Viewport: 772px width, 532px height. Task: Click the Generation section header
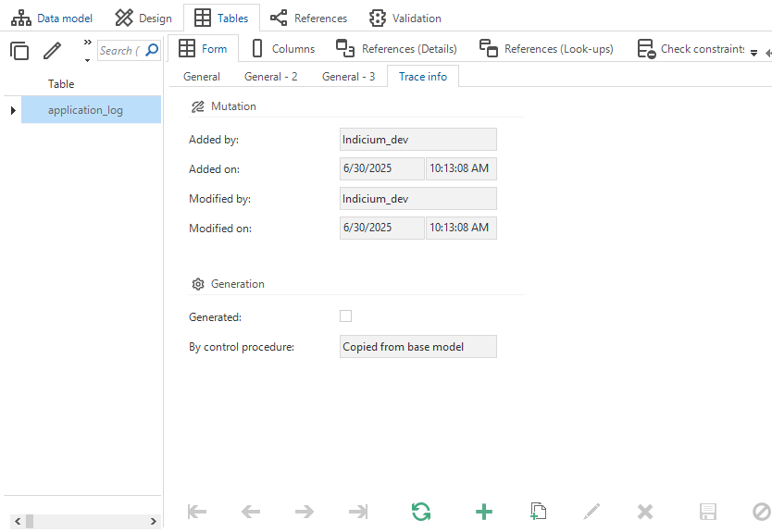click(228, 284)
